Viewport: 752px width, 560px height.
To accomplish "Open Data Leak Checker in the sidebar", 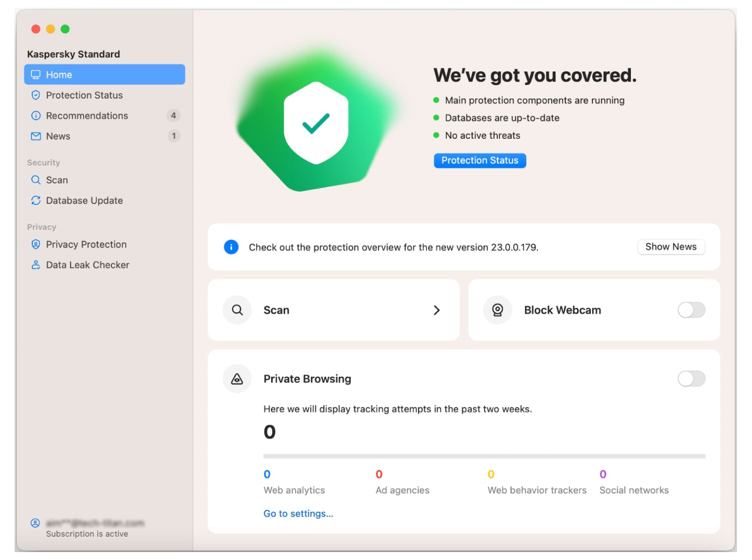I will pos(105,265).
